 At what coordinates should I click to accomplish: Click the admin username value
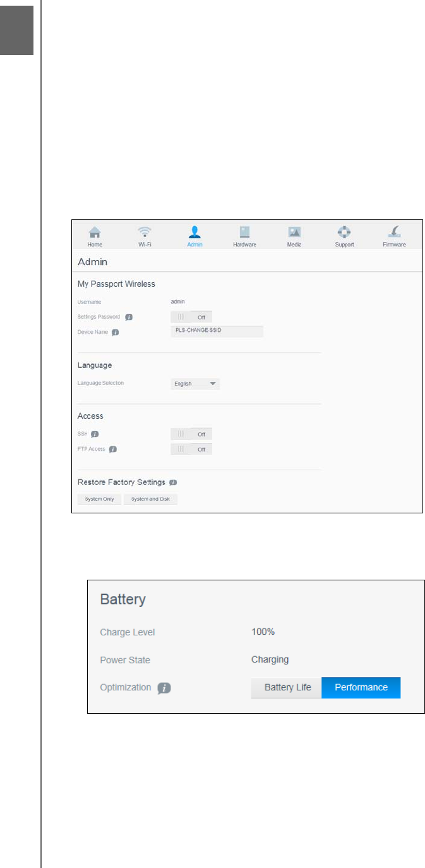[178, 302]
